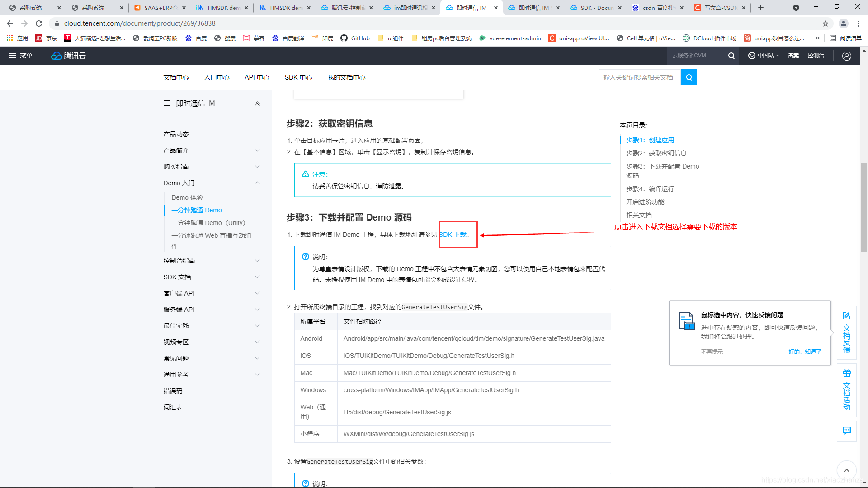The image size is (868, 488).
Task: Open the 菜单 hamburger menu
Action: [21, 56]
